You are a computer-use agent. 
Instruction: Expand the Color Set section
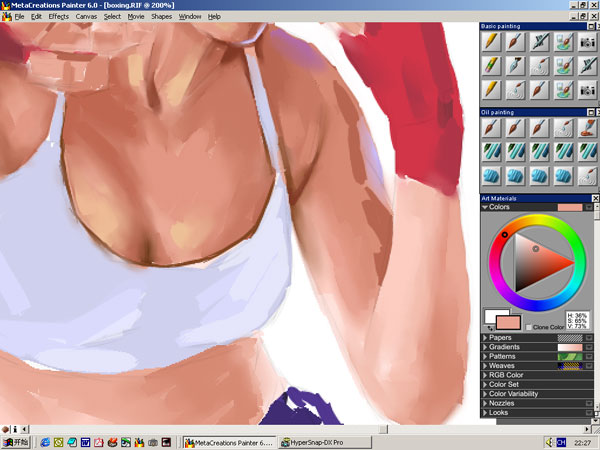click(x=485, y=385)
